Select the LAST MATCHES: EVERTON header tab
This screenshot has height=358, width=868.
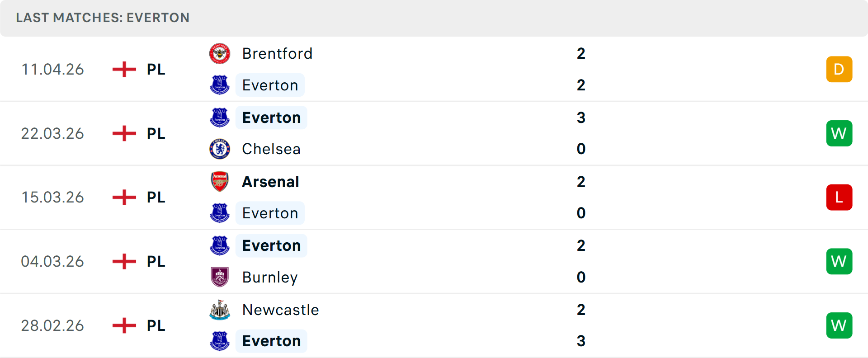click(103, 18)
